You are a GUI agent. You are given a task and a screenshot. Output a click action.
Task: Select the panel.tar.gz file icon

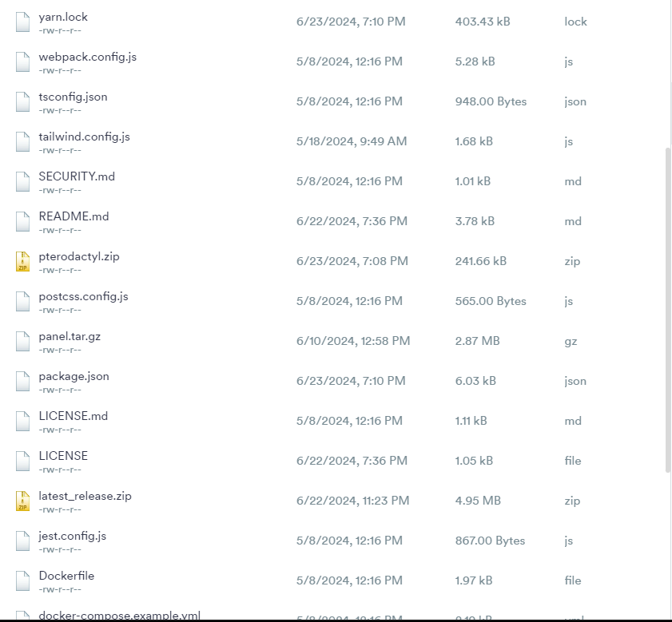point(22,341)
